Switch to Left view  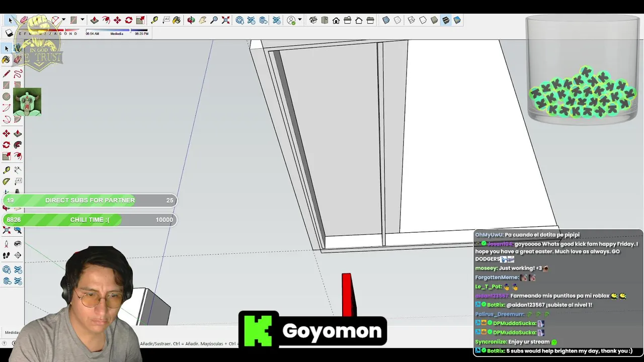[x=370, y=20]
